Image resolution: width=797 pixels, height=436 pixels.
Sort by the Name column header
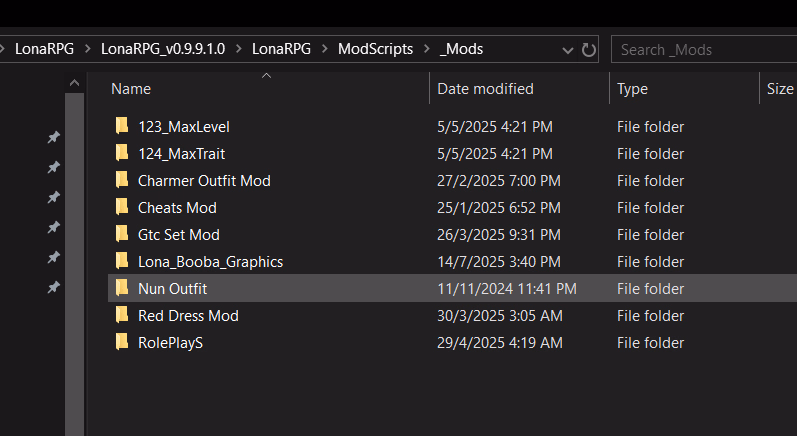[131, 89]
